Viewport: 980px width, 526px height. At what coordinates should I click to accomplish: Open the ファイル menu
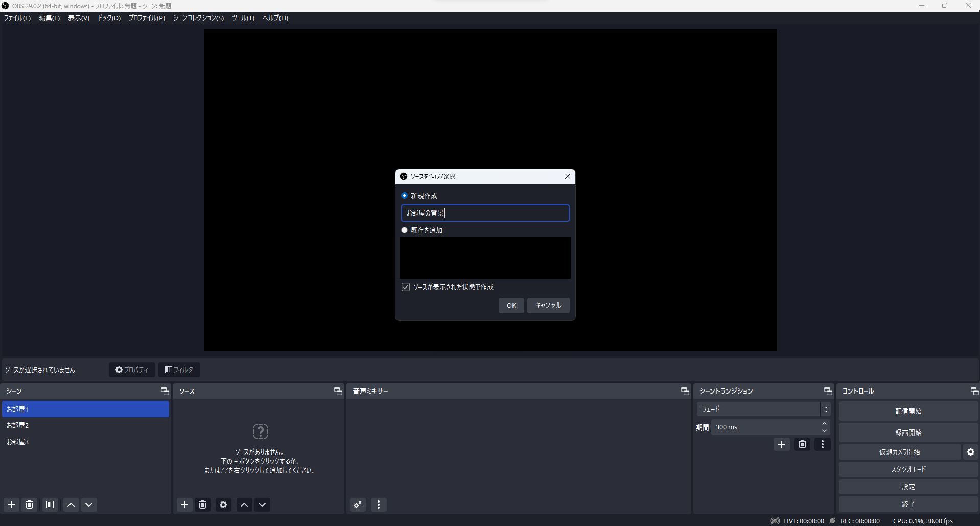click(x=17, y=18)
